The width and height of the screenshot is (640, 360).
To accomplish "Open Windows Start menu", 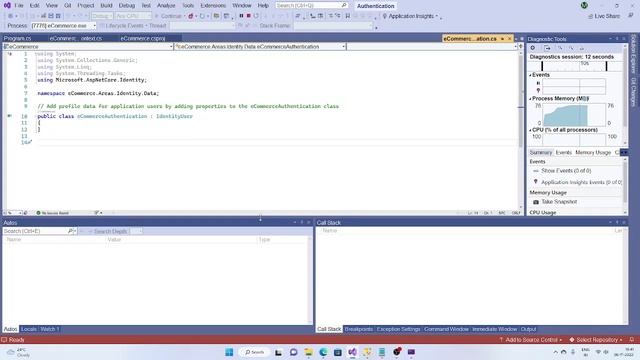I will pyautogui.click(x=229, y=352).
